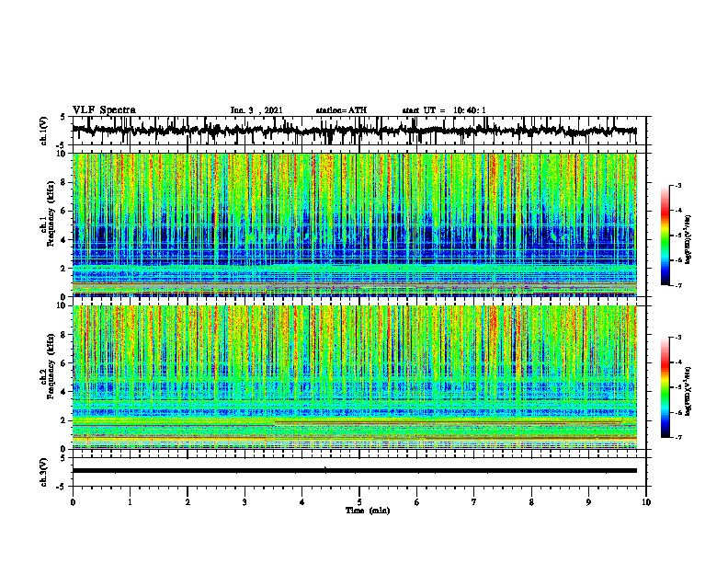Click the ch.3(V) flat waveform trace
This screenshot has width=728, height=563.
tap(354, 471)
